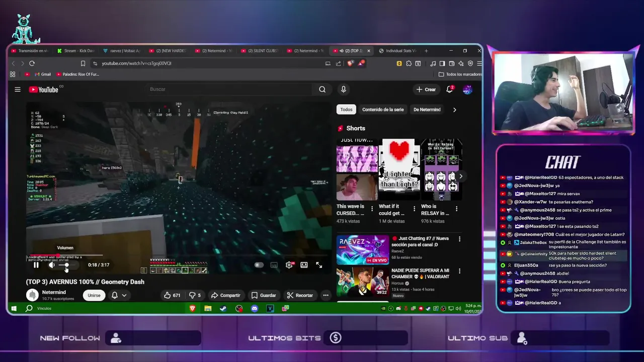This screenshot has width=644, height=362.
Task: Click the Guardar save button
Action: pos(264,295)
